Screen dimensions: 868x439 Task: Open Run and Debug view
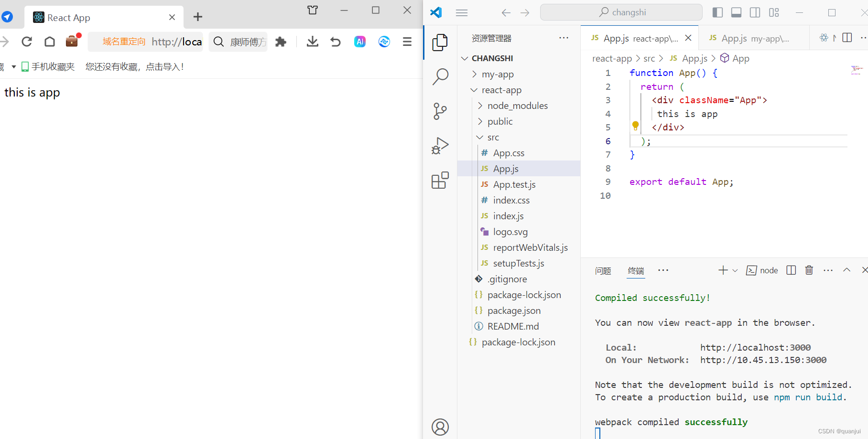(440, 146)
